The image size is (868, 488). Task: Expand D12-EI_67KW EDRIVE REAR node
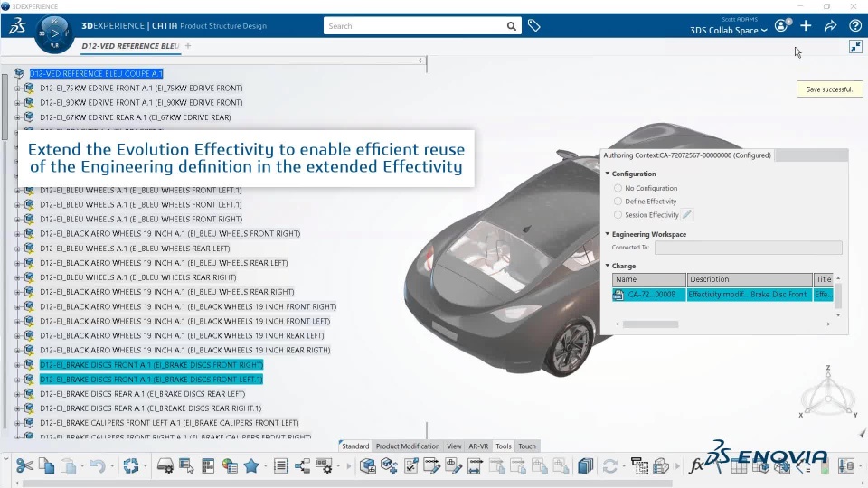coord(17,117)
